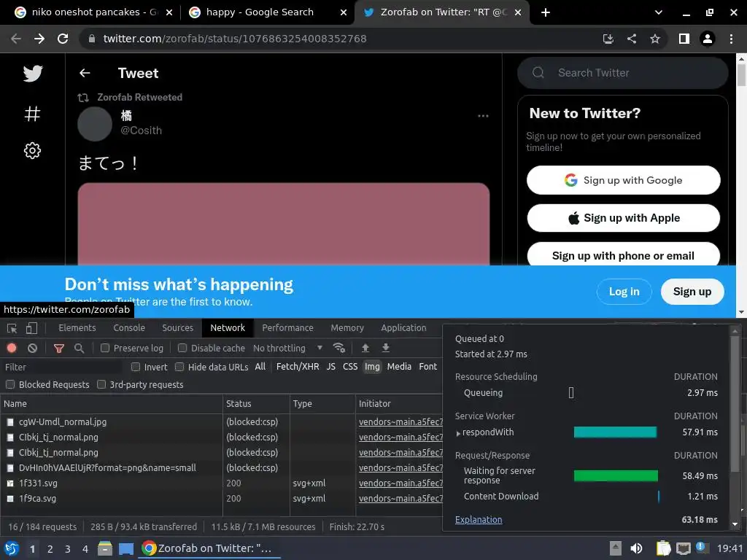The width and height of the screenshot is (747, 560).
Task: Open network conditions wifi icon
Action: [x=339, y=348]
